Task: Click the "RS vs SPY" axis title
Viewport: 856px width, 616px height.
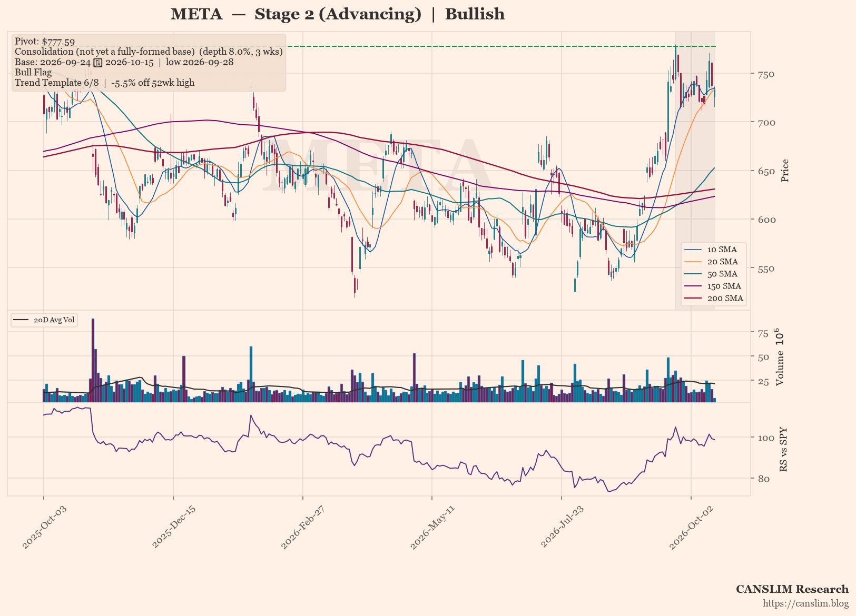Action: coord(783,449)
